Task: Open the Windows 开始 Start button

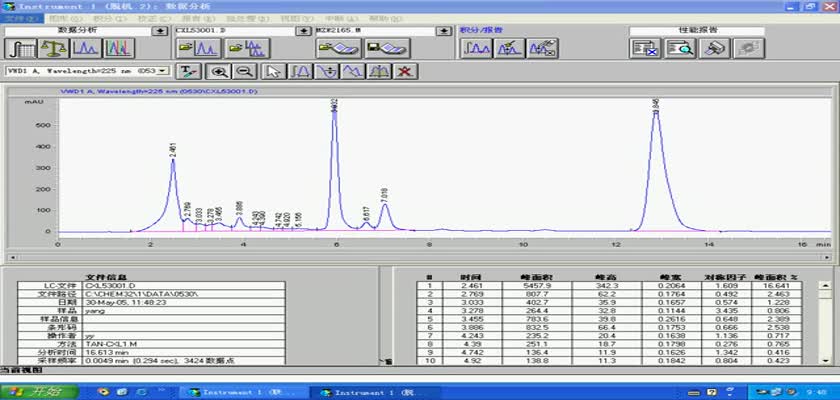Action: [39, 391]
